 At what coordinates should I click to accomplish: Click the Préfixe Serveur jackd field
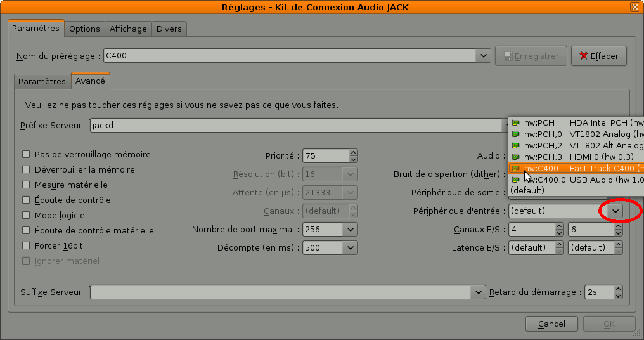[295, 126]
